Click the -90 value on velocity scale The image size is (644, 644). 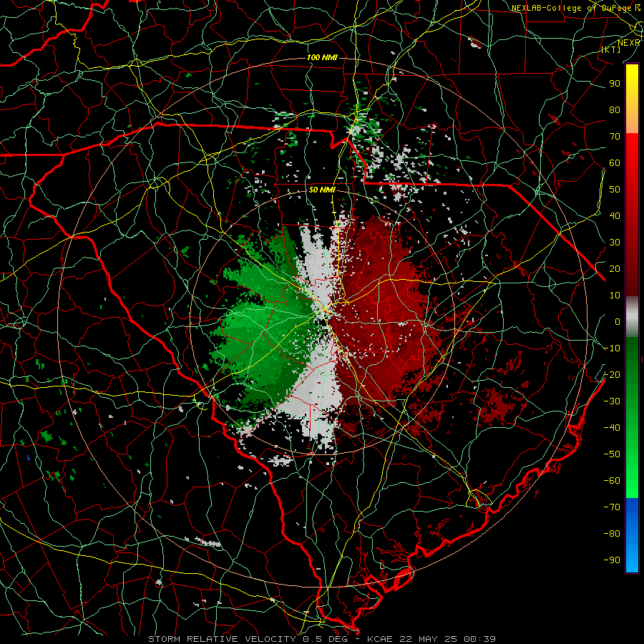612,560
